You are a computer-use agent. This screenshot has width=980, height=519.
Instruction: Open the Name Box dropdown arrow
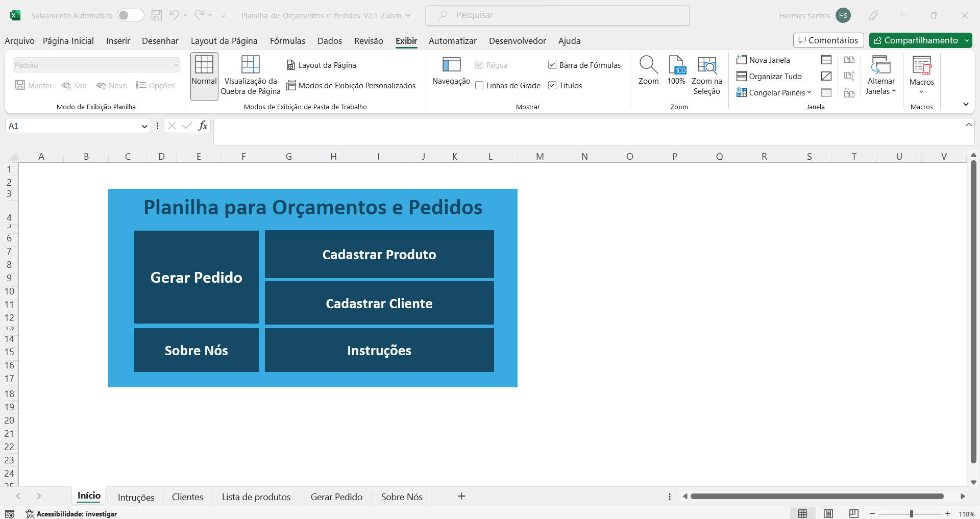pos(144,126)
